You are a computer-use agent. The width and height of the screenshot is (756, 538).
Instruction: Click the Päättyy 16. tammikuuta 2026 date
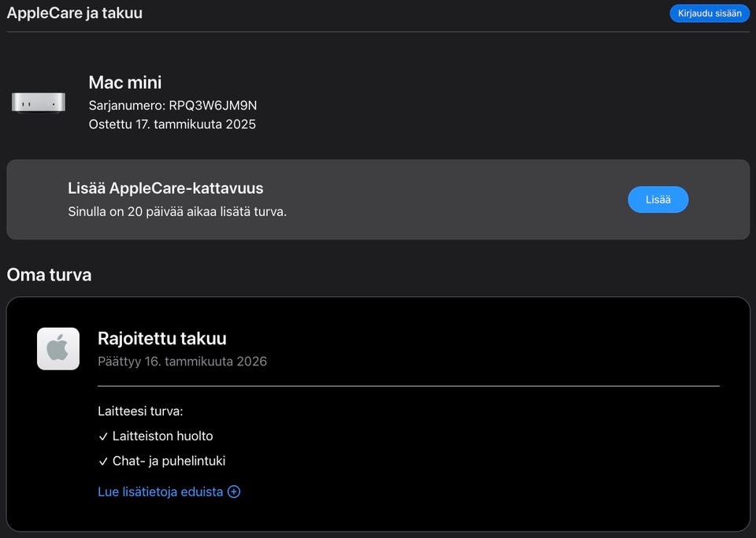point(182,362)
